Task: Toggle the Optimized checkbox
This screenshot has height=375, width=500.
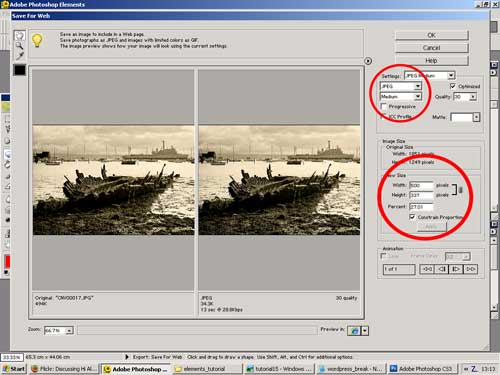Action: click(x=453, y=86)
